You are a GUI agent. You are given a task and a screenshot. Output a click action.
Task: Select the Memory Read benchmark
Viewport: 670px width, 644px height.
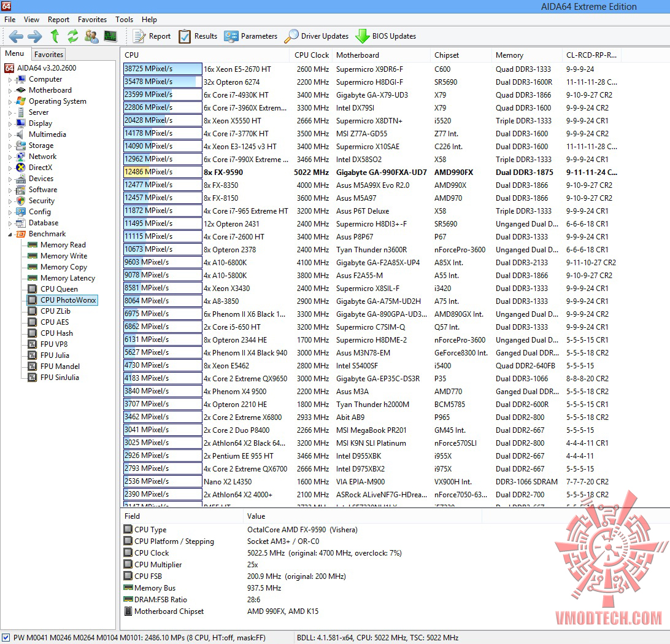pos(63,245)
